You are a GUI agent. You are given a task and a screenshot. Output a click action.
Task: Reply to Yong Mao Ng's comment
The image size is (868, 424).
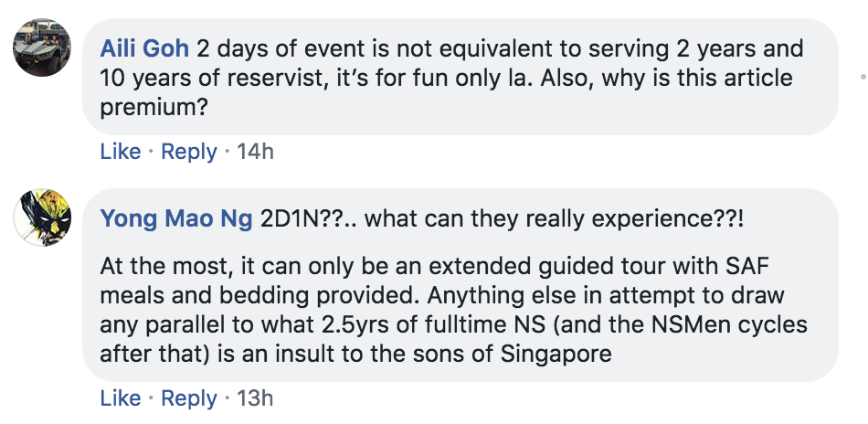189,398
